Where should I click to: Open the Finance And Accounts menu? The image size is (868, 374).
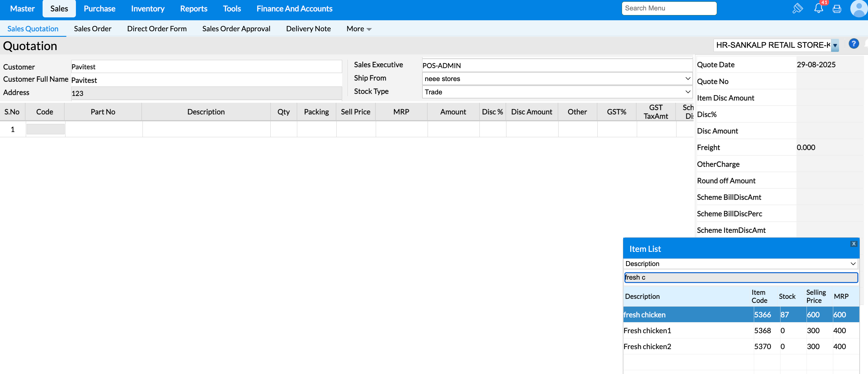pos(294,9)
